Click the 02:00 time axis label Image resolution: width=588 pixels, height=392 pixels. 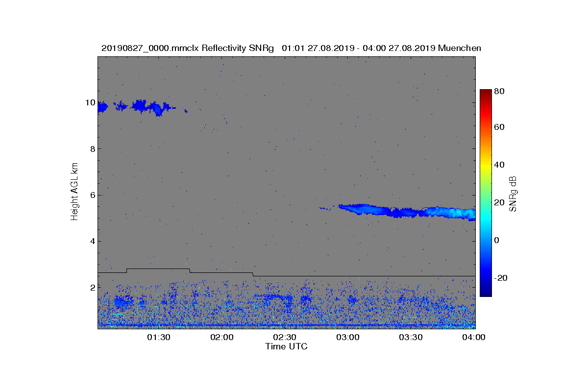(x=222, y=337)
